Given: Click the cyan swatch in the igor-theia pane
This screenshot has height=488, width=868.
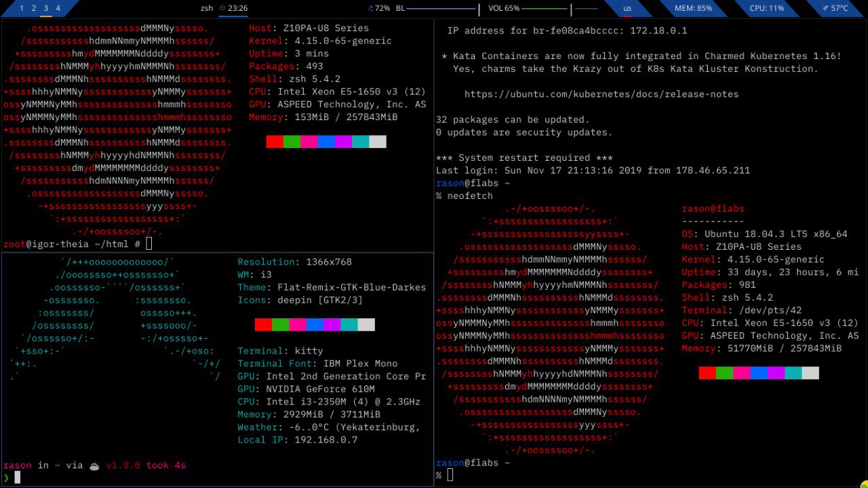Looking at the screenshot, I should [x=360, y=142].
